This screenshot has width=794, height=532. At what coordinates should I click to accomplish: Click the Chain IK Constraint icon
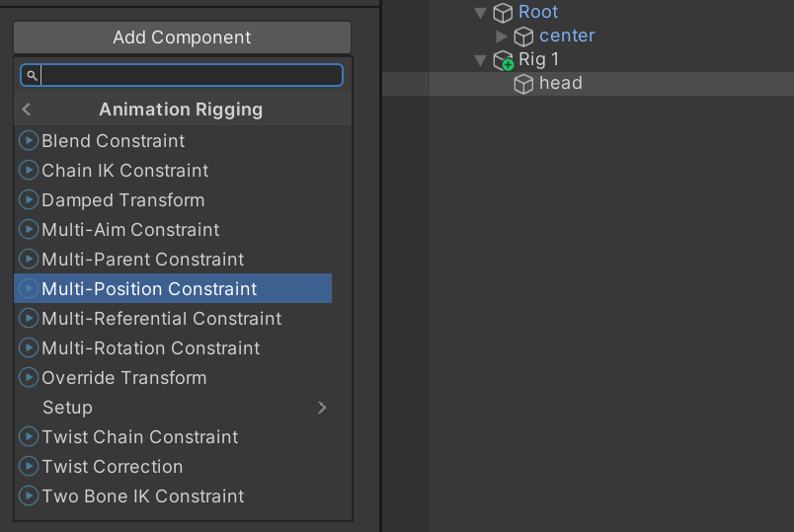(x=29, y=171)
